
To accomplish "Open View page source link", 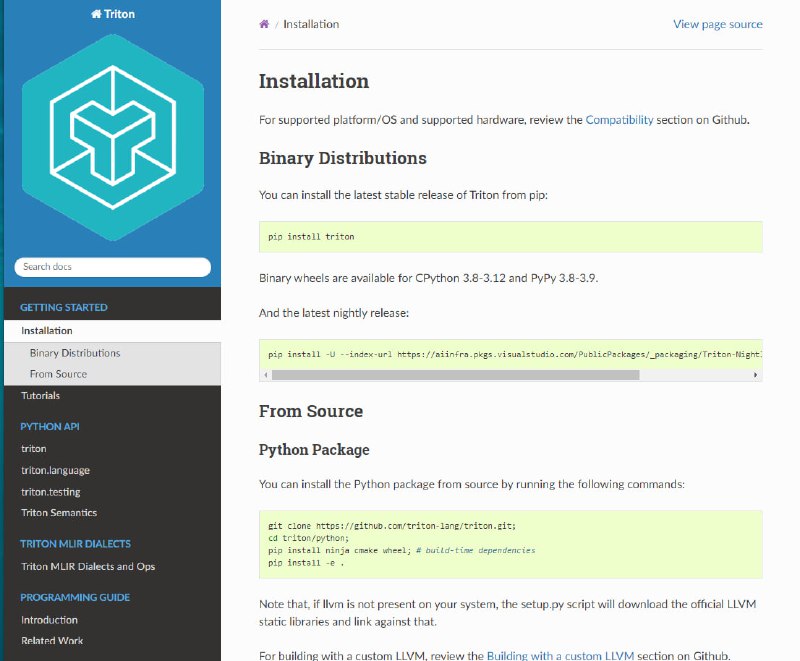I will pyautogui.click(x=717, y=24).
